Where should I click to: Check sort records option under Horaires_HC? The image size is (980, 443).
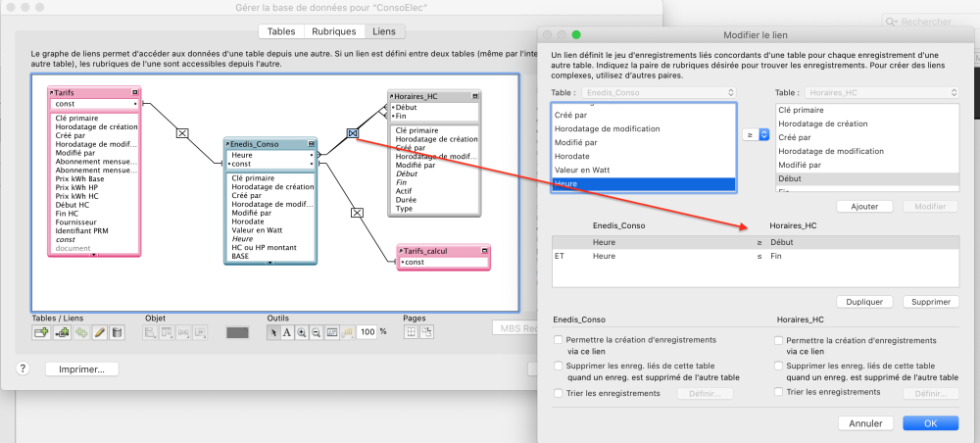point(779,392)
